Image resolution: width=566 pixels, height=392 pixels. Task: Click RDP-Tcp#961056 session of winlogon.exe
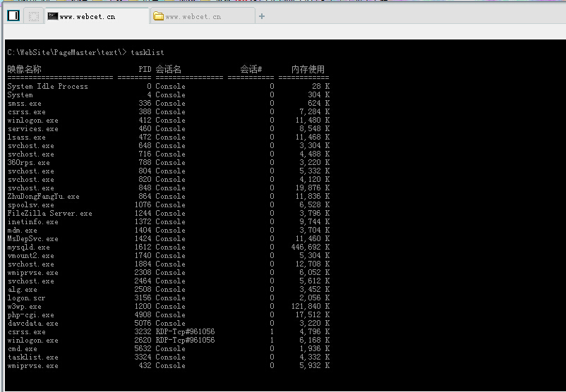click(185, 341)
